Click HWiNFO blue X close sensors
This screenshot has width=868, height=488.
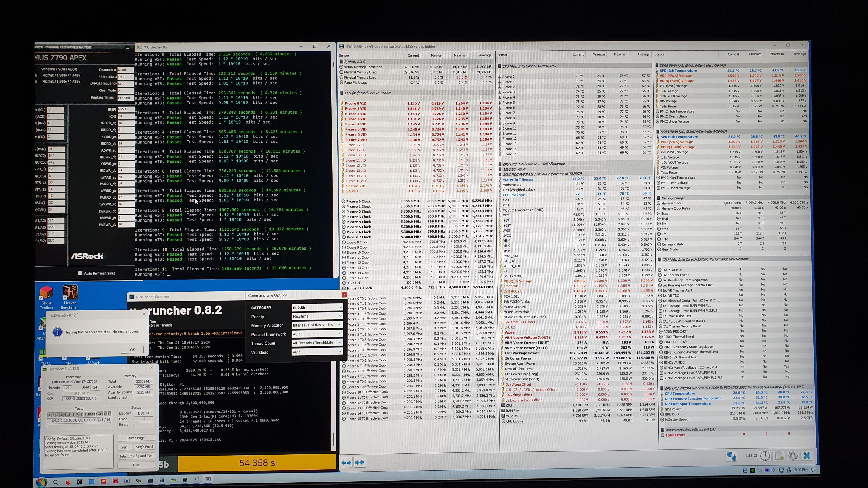(807, 456)
